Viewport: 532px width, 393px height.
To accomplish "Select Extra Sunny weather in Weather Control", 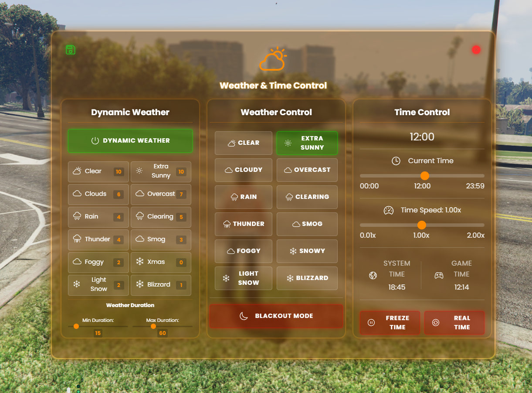I will 307,143.
